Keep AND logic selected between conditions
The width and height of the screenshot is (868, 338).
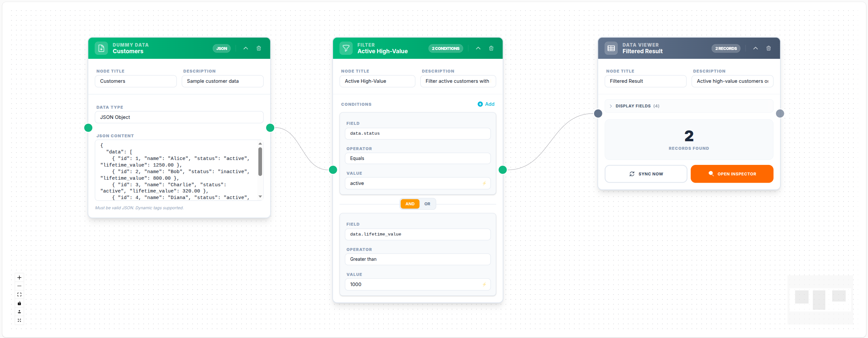click(x=410, y=204)
